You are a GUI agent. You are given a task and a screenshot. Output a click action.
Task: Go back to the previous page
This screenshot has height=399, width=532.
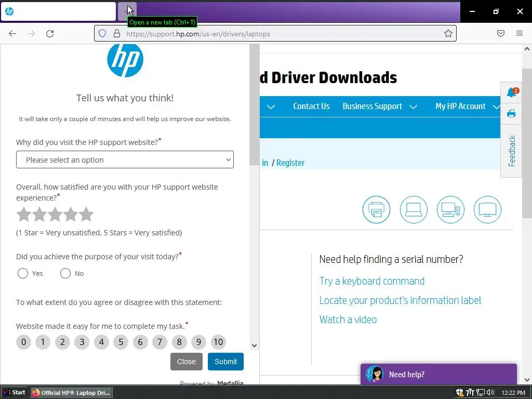click(x=12, y=34)
